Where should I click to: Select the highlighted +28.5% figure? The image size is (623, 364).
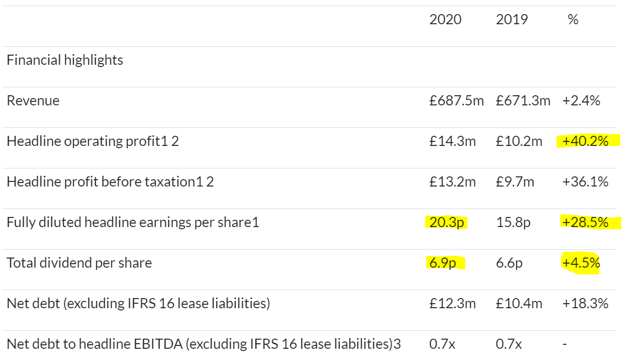[x=585, y=223]
